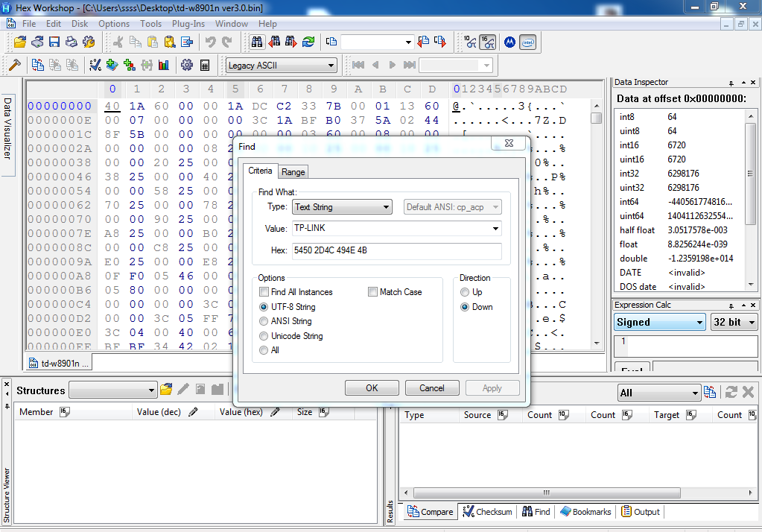Click the Paste Special clipboard-star icon
762x532 pixels.
click(x=170, y=42)
